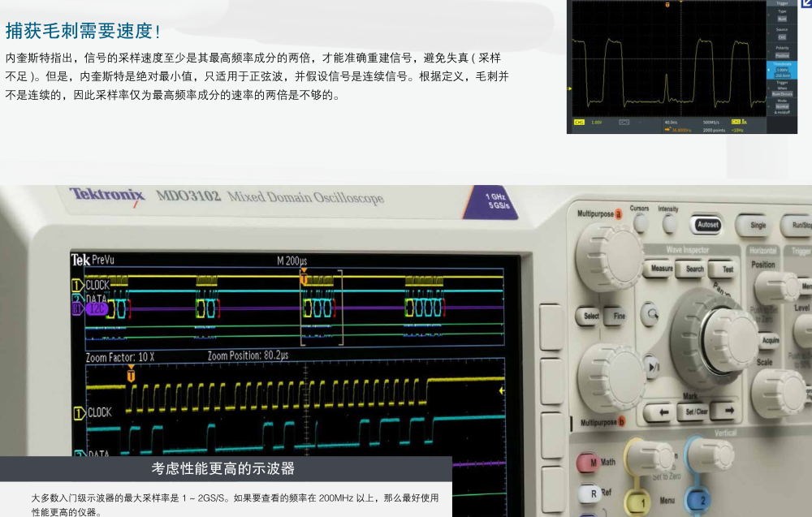
Task: Click the Multipurpose a knob
Action: point(610,256)
